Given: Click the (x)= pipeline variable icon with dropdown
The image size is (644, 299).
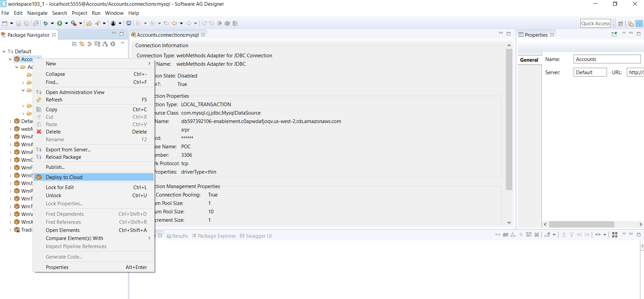Looking at the screenshot, I should pyautogui.click(x=548, y=235).
